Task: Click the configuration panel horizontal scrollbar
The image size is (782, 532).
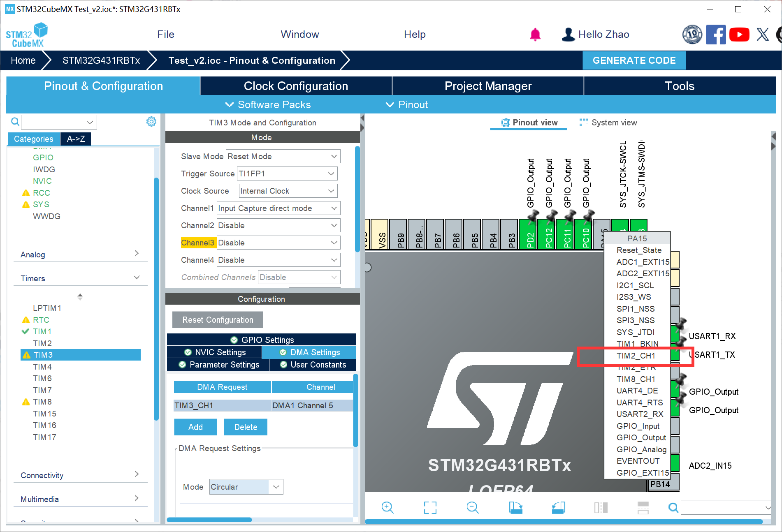Action: (209, 520)
